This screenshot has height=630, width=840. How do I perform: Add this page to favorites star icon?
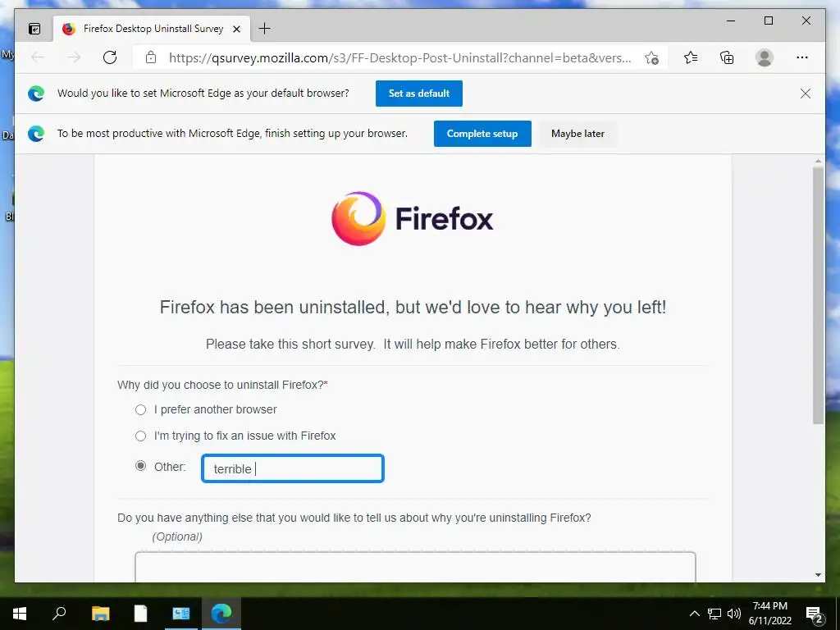coord(651,58)
